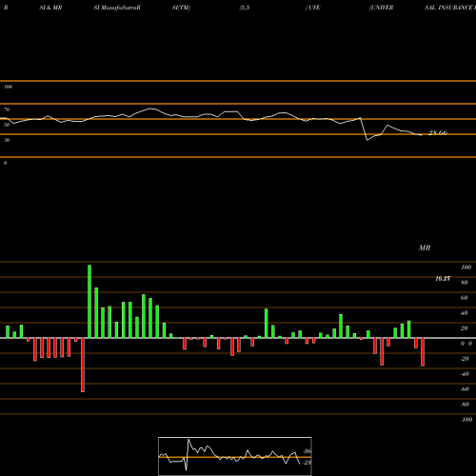This screenshot has width=476, height=476.
Task: Click the MR axis label -20
Action: pyautogui.click(x=465, y=359)
